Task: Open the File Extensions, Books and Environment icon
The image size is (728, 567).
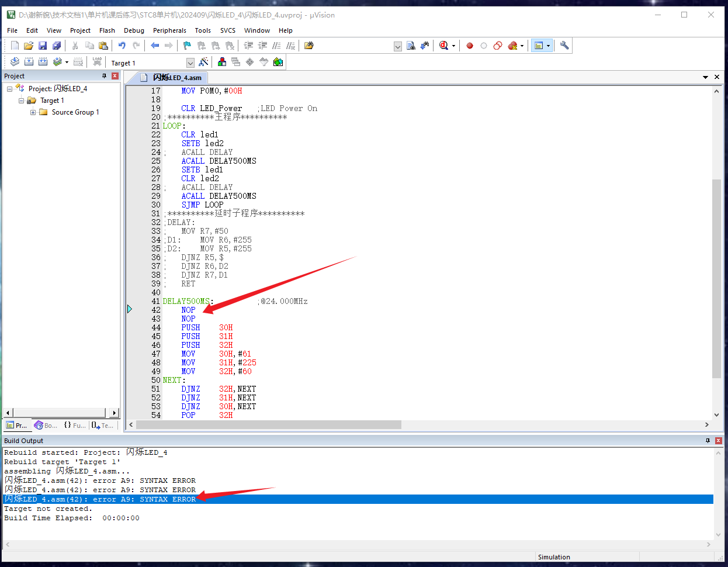Action: pos(222,62)
